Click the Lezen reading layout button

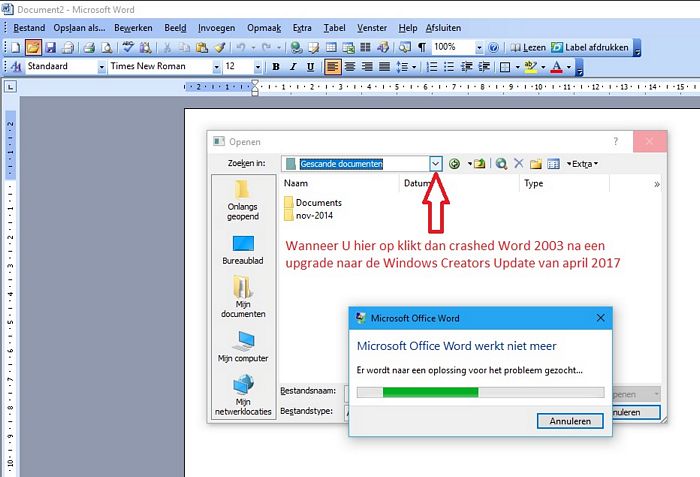click(528, 47)
